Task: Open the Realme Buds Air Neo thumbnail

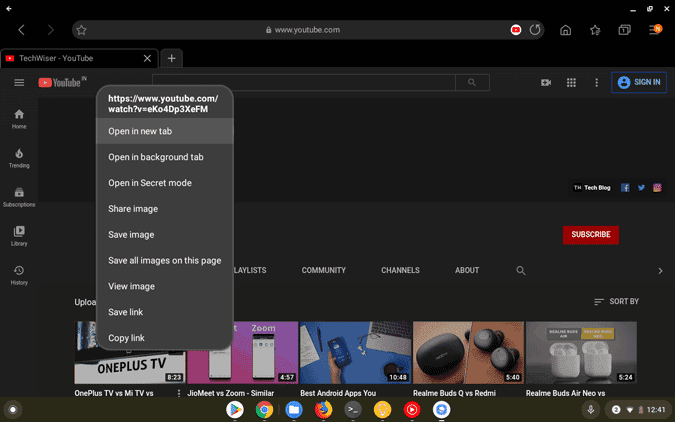Action: point(581,352)
